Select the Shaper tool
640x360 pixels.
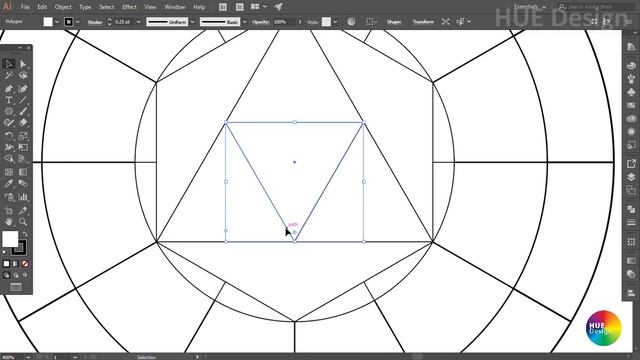tap(9, 122)
